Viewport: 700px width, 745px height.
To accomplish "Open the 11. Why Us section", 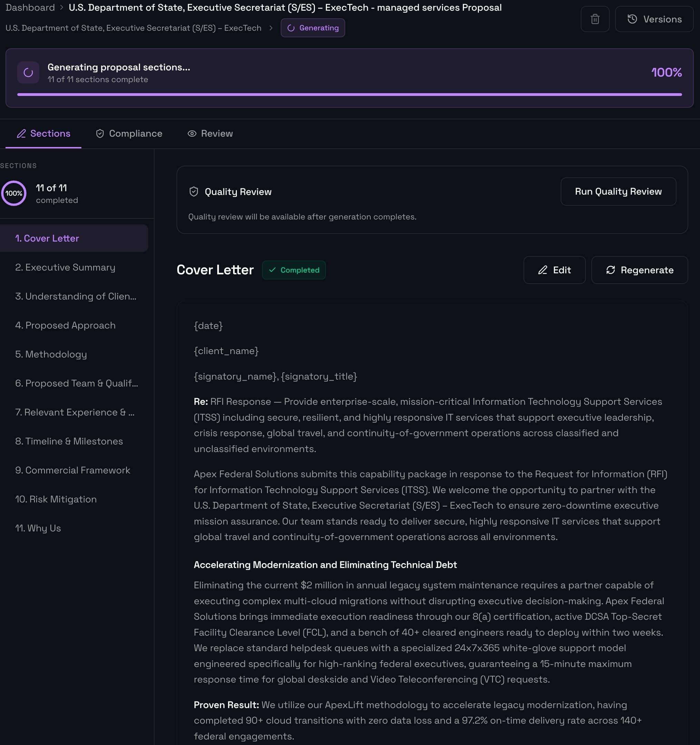I will (74, 528).
